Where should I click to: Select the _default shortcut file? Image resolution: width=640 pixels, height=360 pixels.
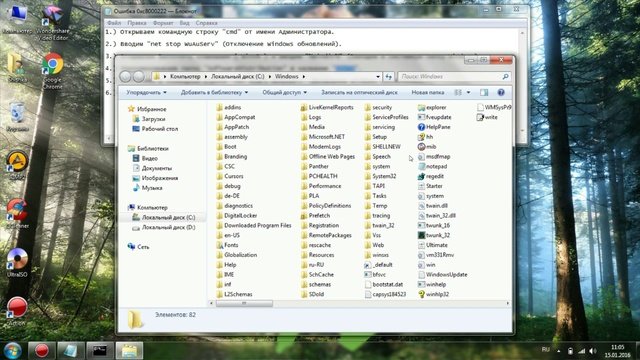378,264
